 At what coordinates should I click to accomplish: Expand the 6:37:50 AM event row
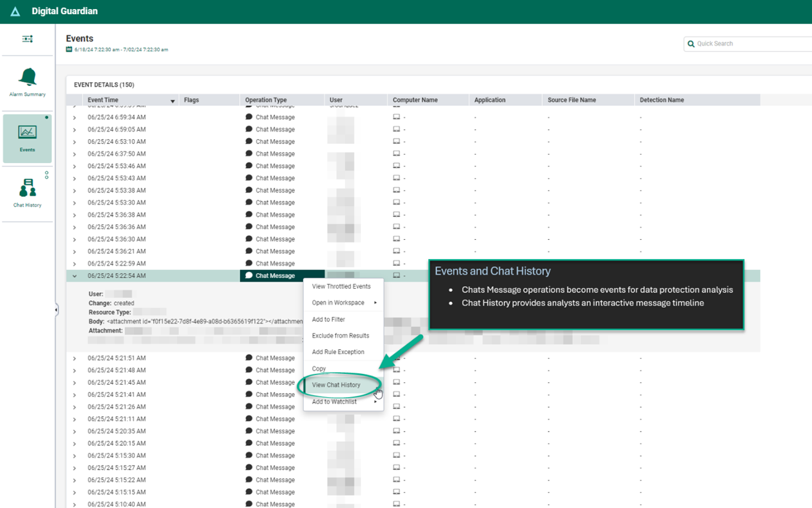(74, 155)
